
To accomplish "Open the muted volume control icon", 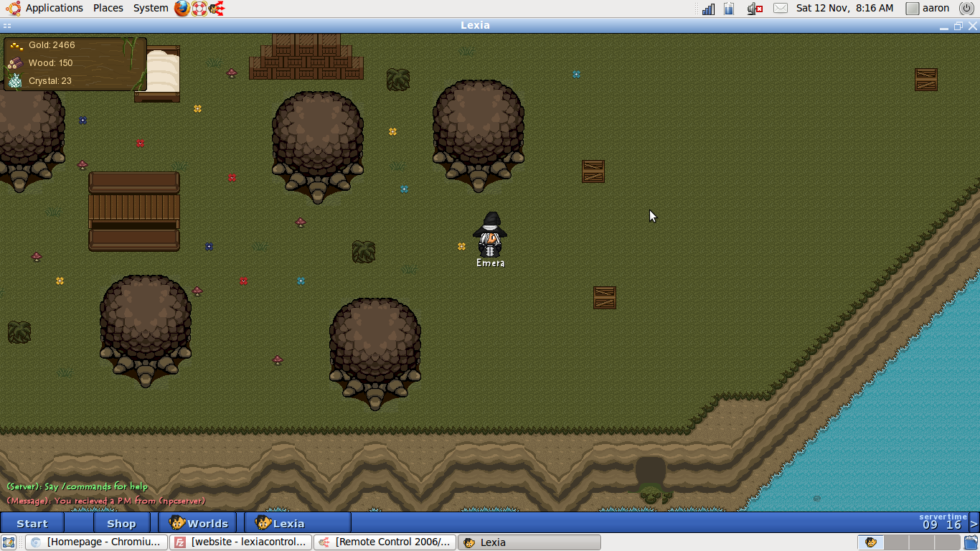I will [x=754, y=9].
